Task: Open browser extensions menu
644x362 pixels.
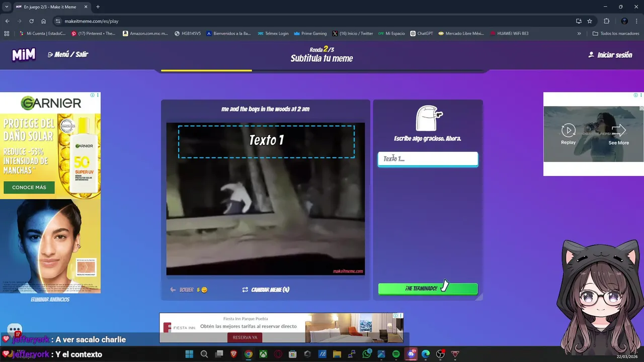Action: click(606, 21)
